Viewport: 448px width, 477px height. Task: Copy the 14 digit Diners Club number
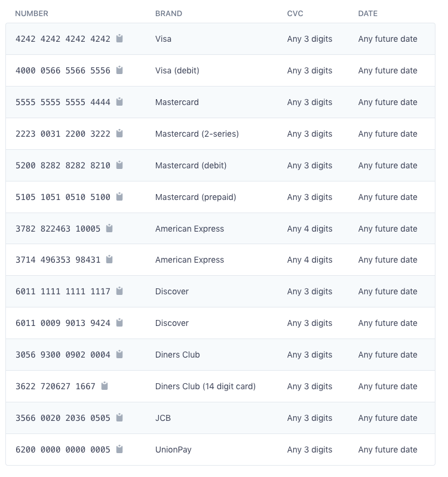coord(105,386)
